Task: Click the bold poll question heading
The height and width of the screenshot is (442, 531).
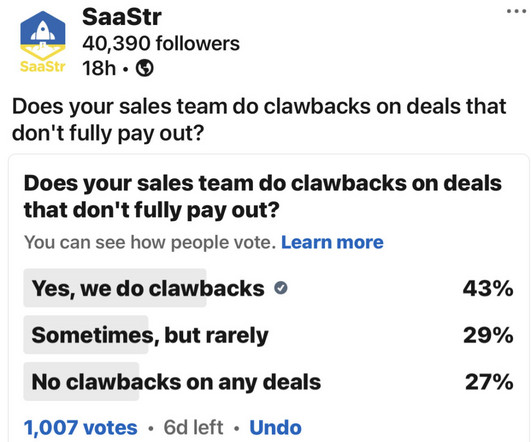Action: click(x=262, y=196)
